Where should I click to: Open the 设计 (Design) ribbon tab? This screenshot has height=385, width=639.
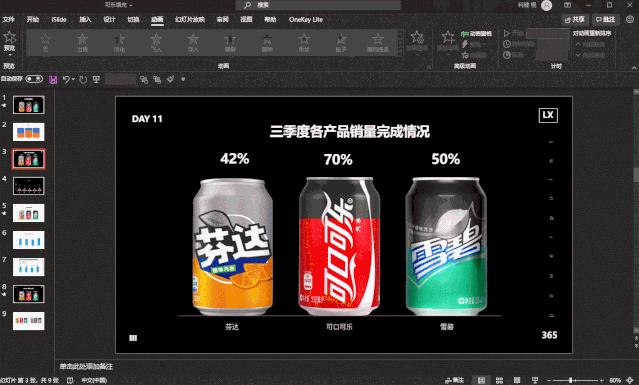tap(109, 20)
